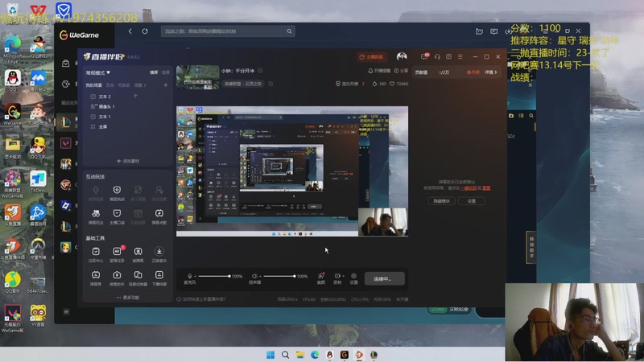Open the 录制 options arrow

[x=344, y=276]
